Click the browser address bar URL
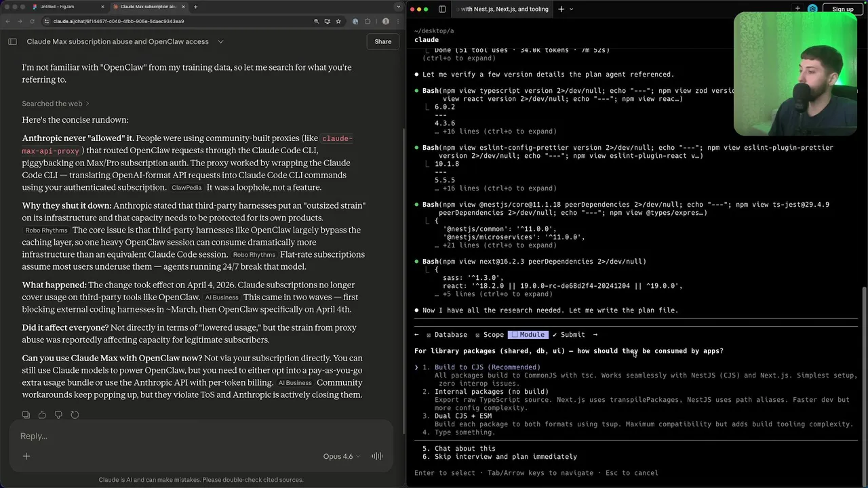The image size is (868, 488). tap(119, 21)
